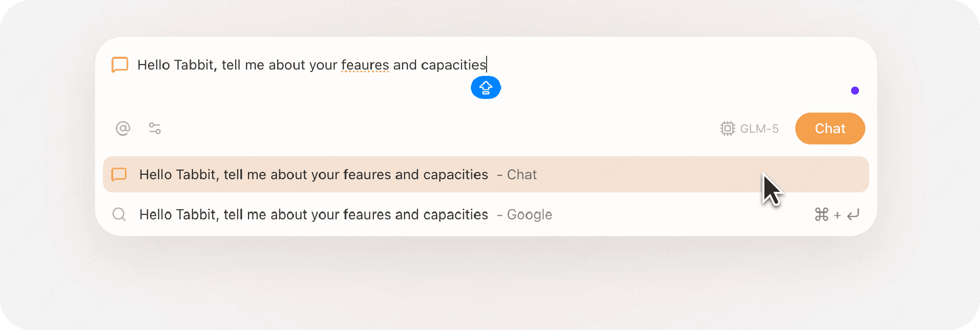Viewport: 980px width, 330px height.
Task: Click the magnifier icon in the Google row
Action: (119, 214)
